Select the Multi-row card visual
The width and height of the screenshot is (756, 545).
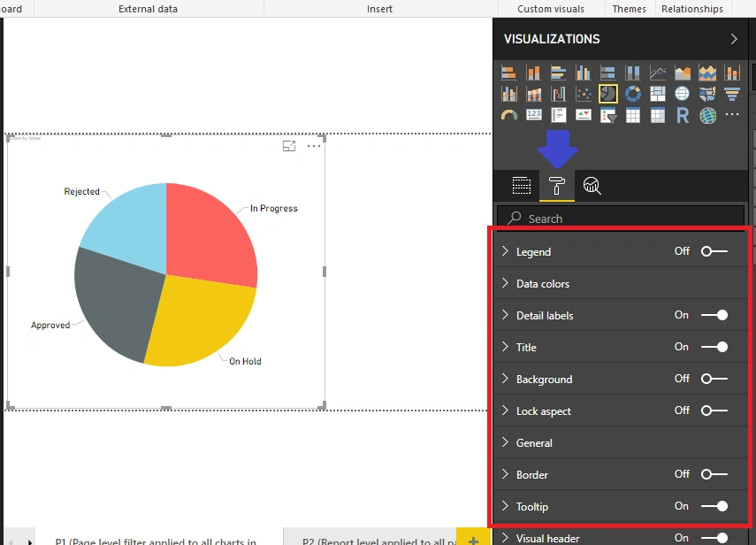click(x=558, y=115)
